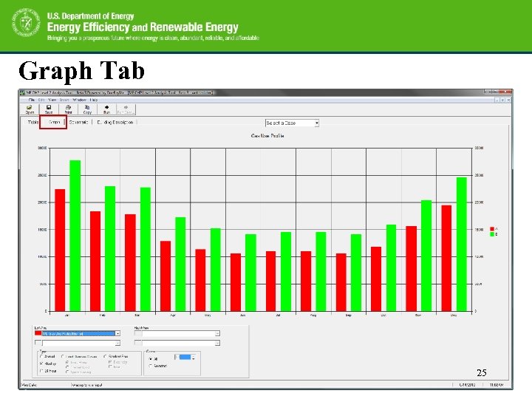Switch to the Building Description tab
This screenshot has height=399, width=532.
(115, 122)
